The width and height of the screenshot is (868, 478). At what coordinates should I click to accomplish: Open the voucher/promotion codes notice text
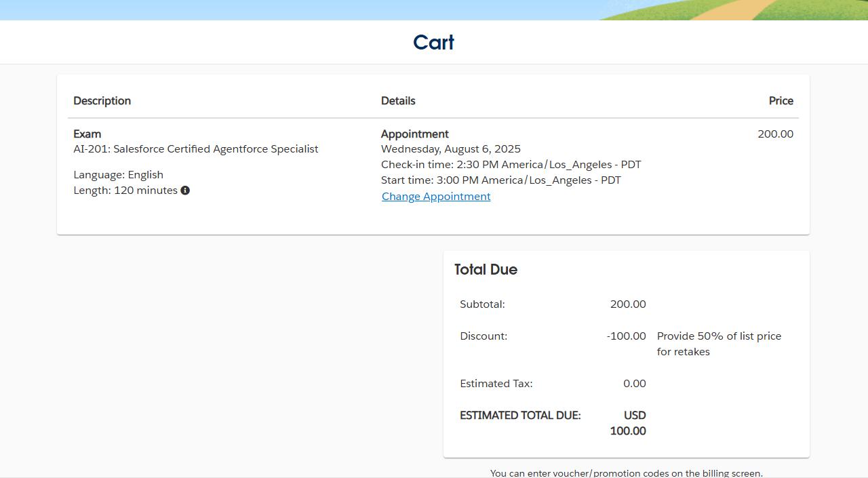coord(627,473)
